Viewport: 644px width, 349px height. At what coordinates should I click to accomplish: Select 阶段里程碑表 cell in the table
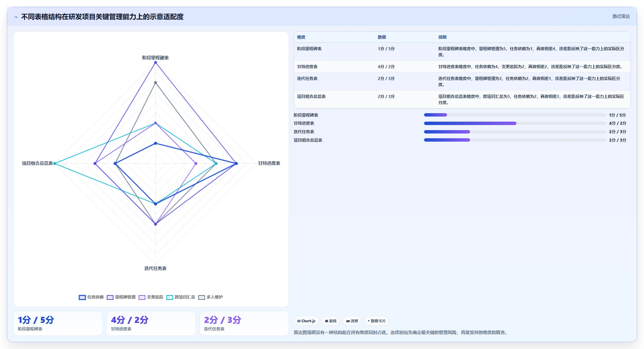(x=309, y=49)
